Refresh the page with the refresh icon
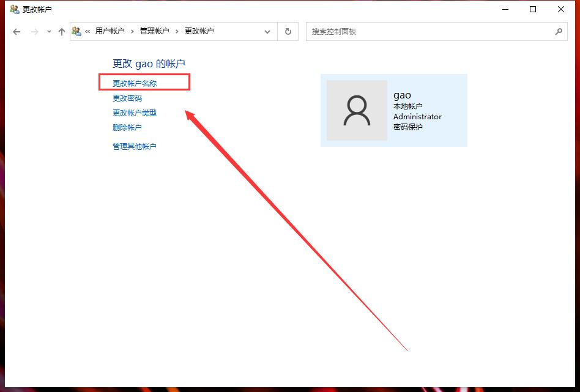Image resolution: width=580 pixels, height=392 pixels. 288,31
